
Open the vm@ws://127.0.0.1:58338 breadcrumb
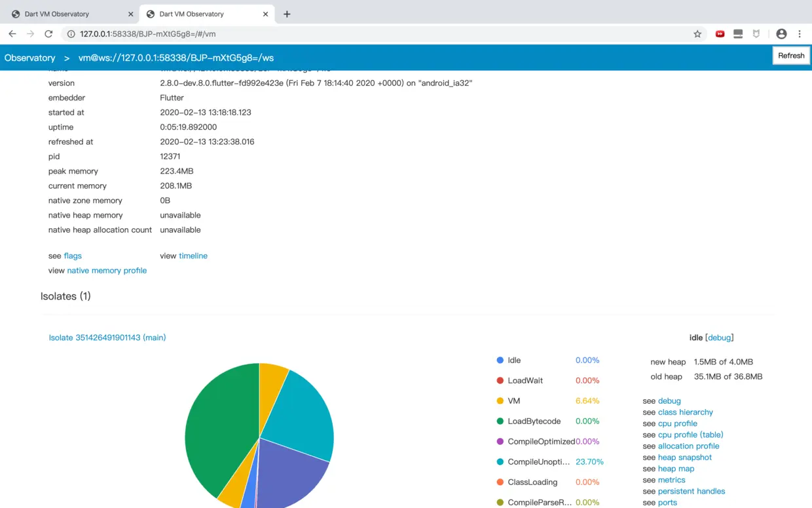[176, 58]
